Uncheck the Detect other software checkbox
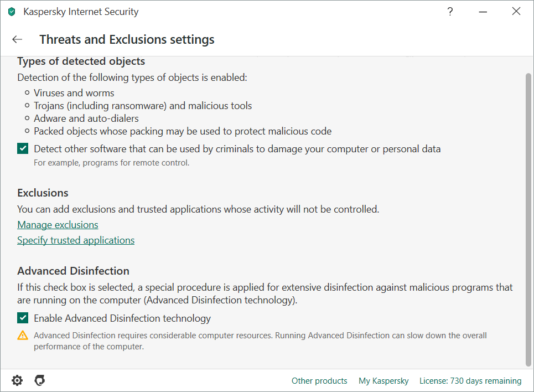534x392 pixels. click(x=23, y=148)
